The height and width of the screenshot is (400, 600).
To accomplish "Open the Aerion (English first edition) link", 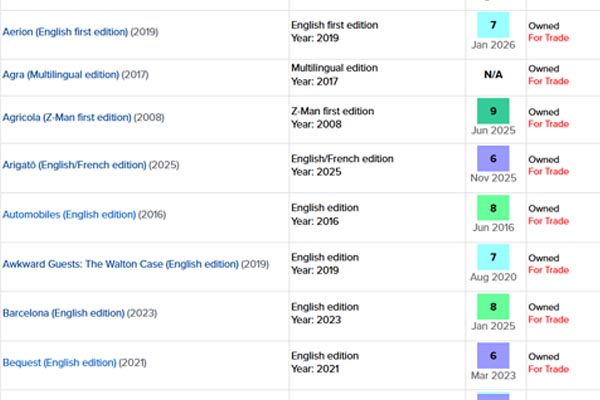I will [65, 32].
